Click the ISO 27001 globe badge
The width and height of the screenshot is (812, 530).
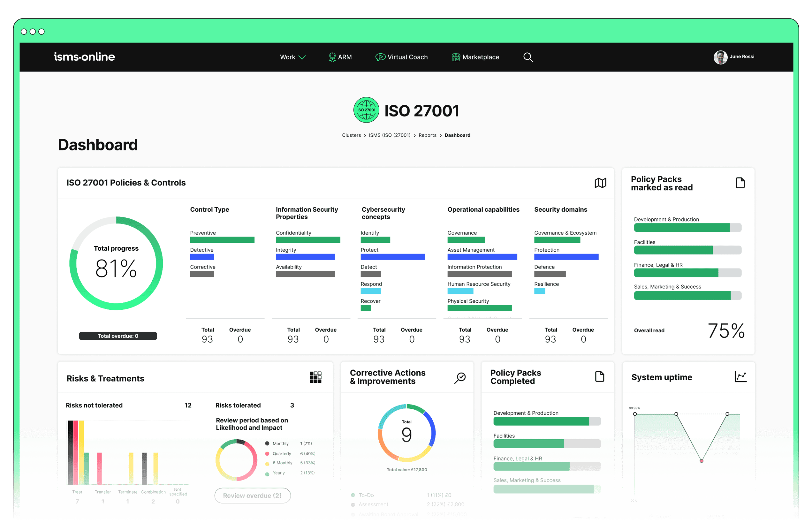click(x=366, y=110)
